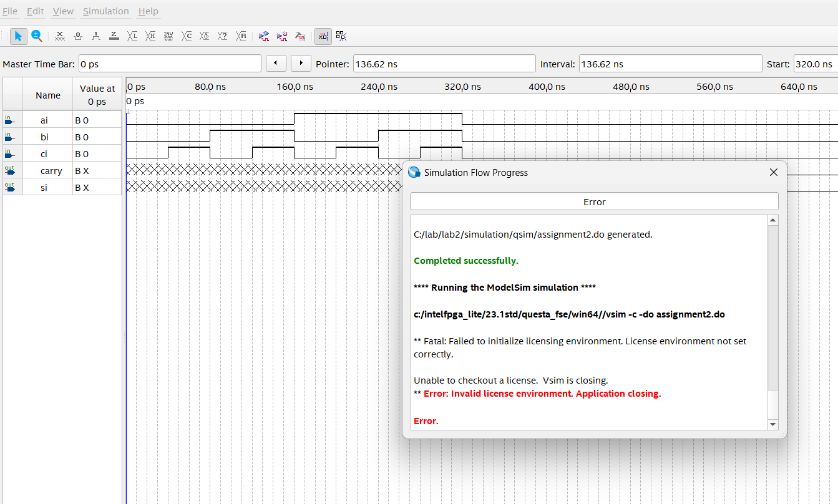Click the Random Values (R) icon
Image resolution: width=838 pixels, height=504 pixels.
[x=241, y=36]
